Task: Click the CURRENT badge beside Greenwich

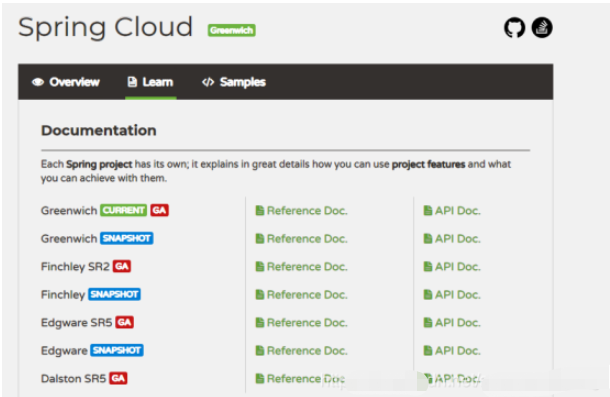Action: click(124, 210)
